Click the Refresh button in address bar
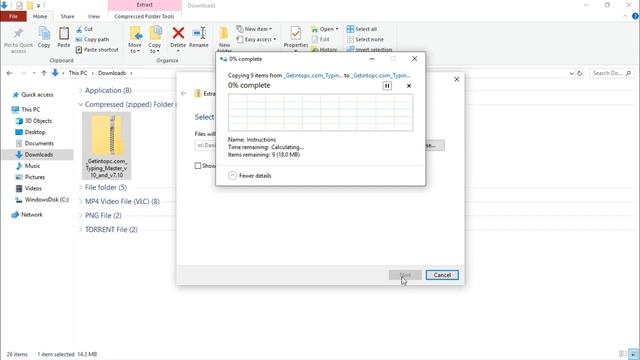Viewport: 640px width, 360px height. (579, 73)
